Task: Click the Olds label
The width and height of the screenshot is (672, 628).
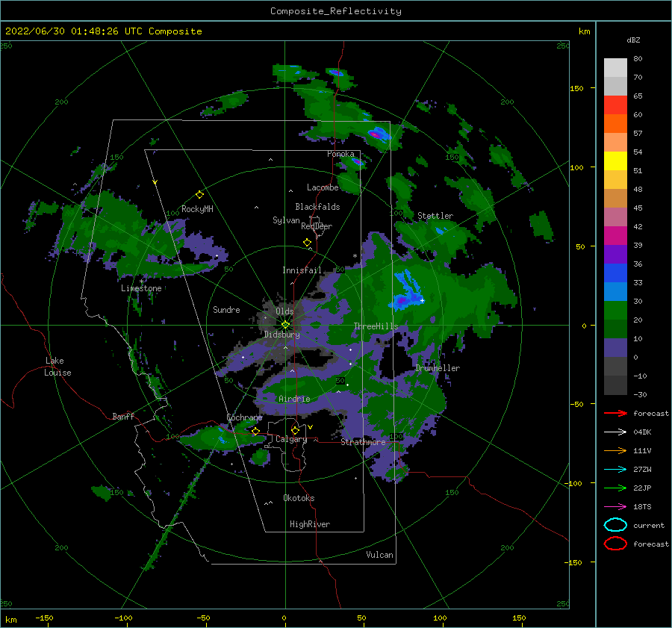Action: (284, 311)
